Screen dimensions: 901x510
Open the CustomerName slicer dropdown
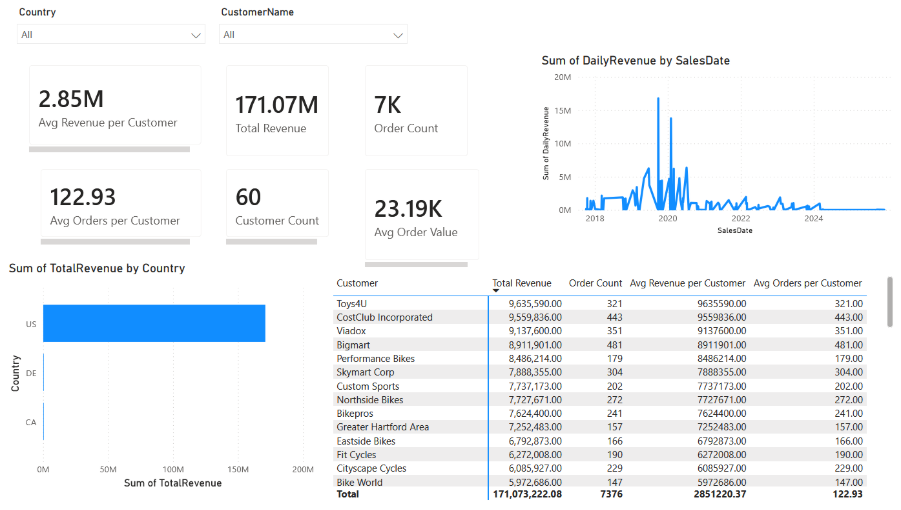click(x=313, y=34)
